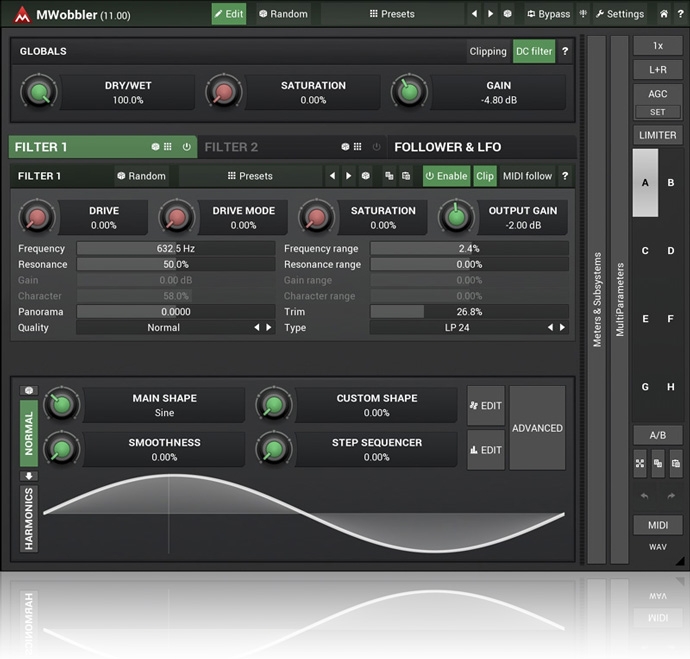Viewport: 690px width, 659px height.
Task: Open the Globals help question mark
Action: click(x=565, y=51)
